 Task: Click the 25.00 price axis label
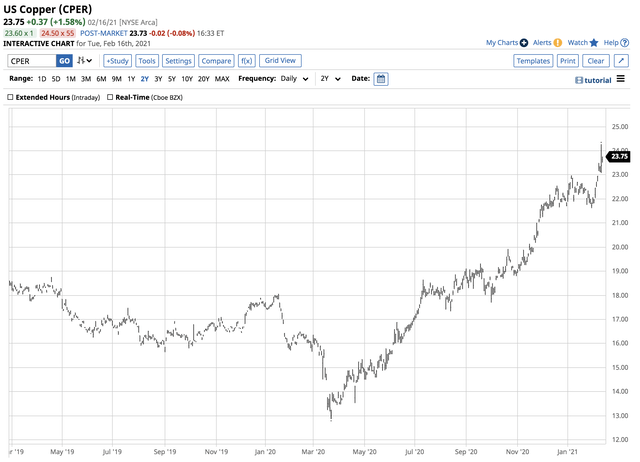tap(620, 127)
